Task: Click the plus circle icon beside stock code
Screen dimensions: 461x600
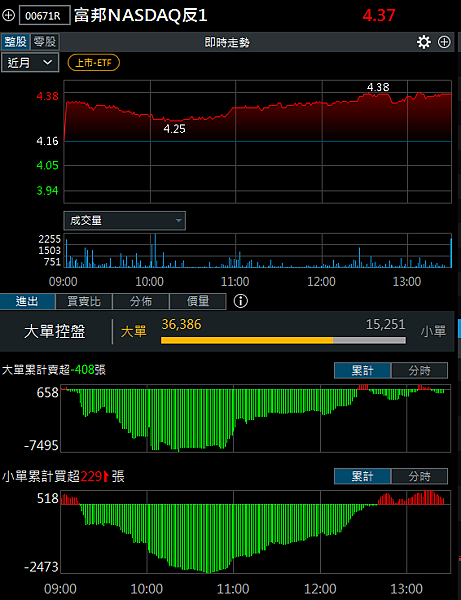Action: (8, 15)
